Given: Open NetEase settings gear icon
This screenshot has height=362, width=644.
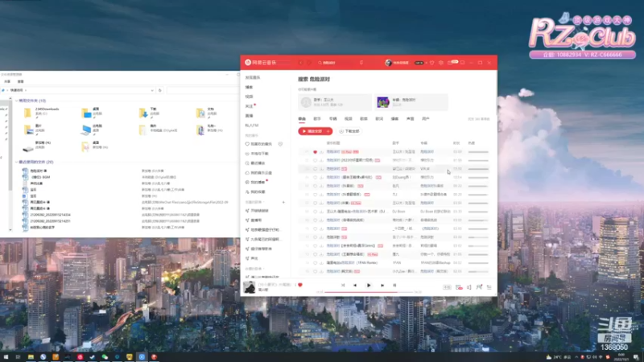Looking at the screenshot, I should (x=441, y=63).
